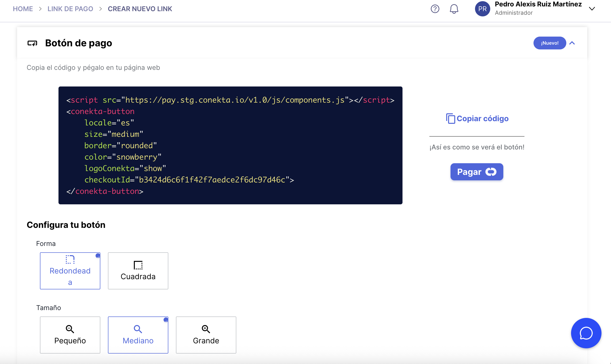Click the locale="es" code line
611x364 pixels.
pos(109,123)
